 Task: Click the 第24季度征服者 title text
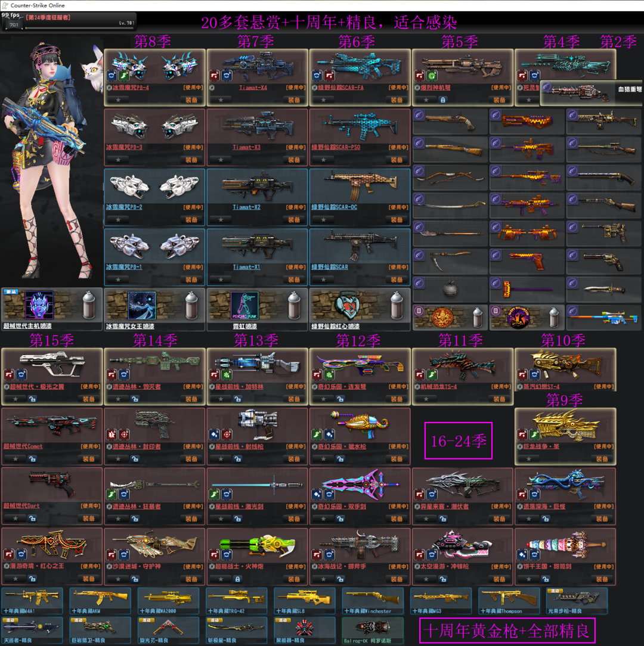click(x=48, y=17)
